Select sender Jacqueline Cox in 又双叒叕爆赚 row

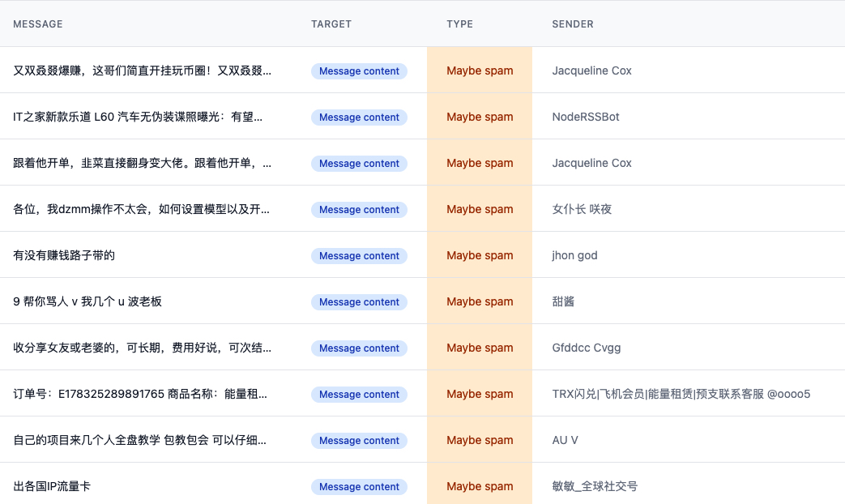point(591,70)
